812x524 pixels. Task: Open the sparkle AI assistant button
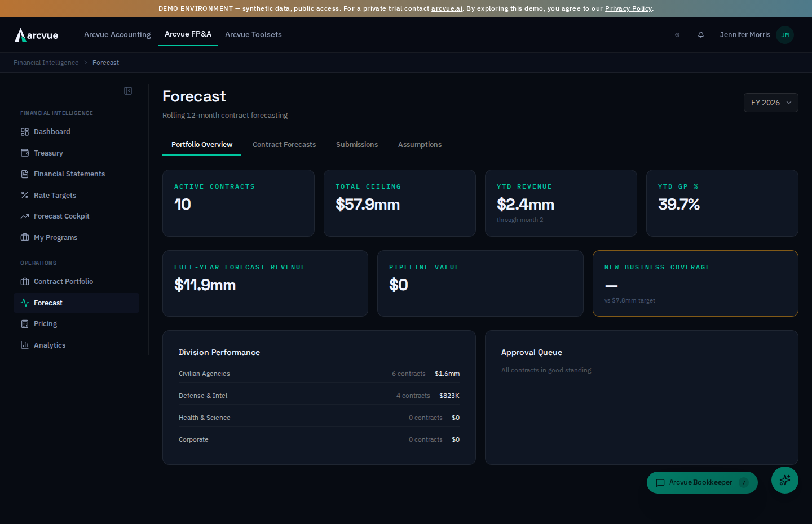[x=785, y=480]
